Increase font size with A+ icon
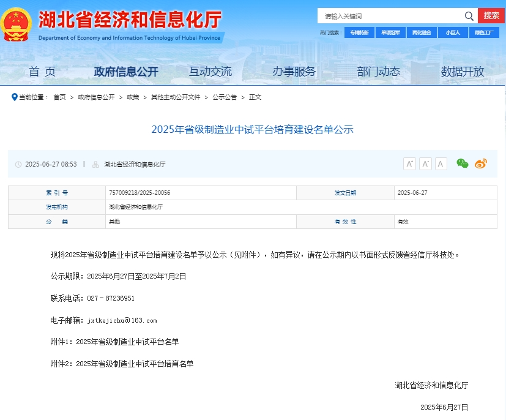Image resolution: width=506 pixels, height=420 pixels. [x=409, y=164]
